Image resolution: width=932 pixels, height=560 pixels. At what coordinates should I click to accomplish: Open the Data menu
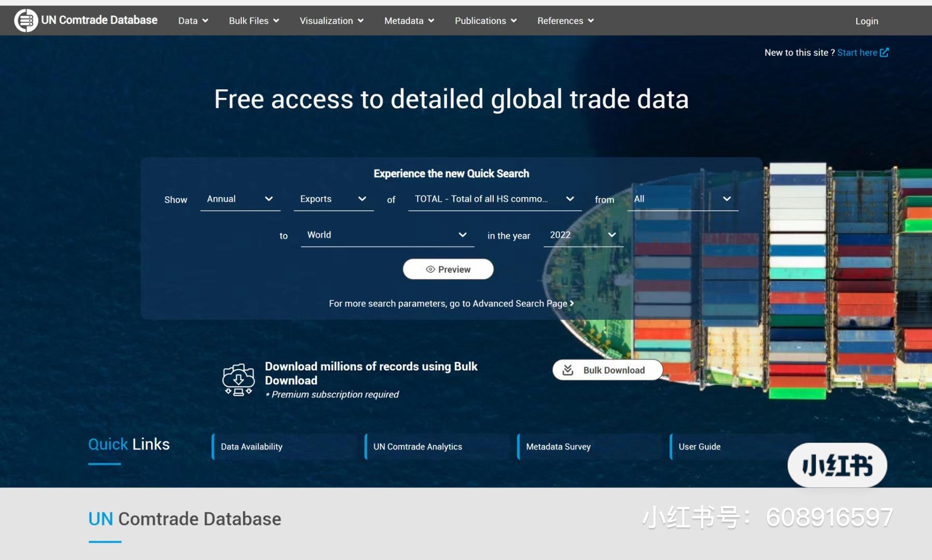192,21
